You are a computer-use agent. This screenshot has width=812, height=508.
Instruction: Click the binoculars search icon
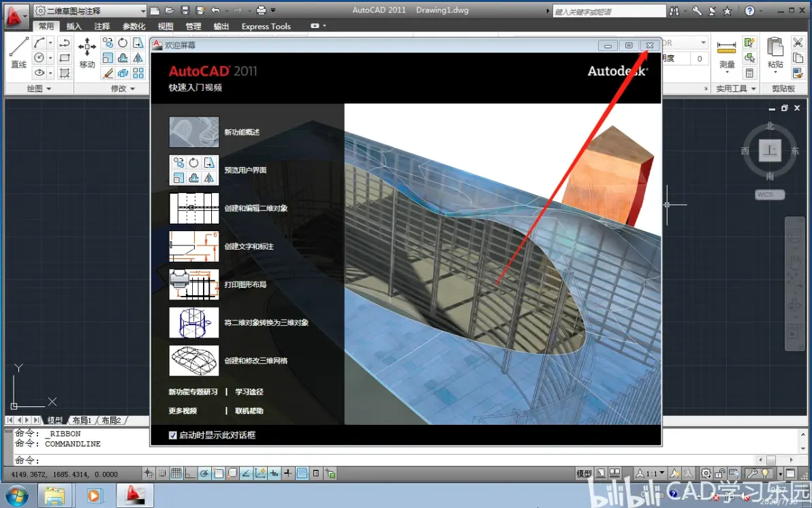tap(674, 10)
